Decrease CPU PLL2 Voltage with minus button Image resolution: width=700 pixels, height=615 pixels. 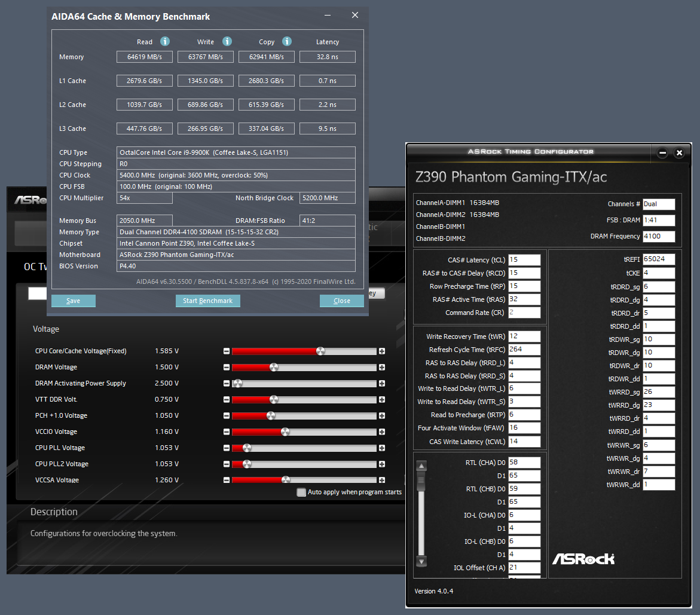coord(227,464)
